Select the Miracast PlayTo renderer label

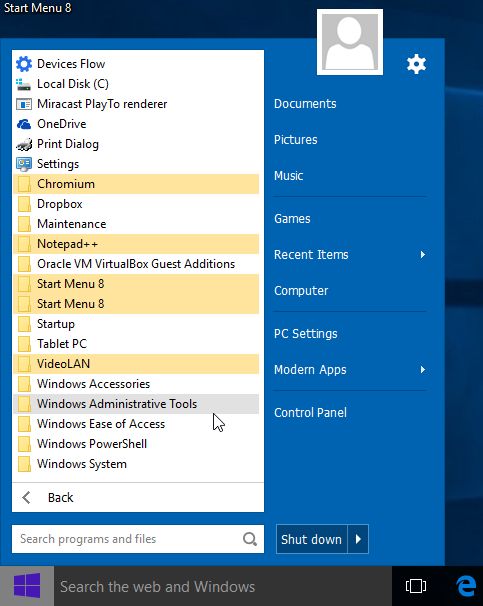coord(102,104)
